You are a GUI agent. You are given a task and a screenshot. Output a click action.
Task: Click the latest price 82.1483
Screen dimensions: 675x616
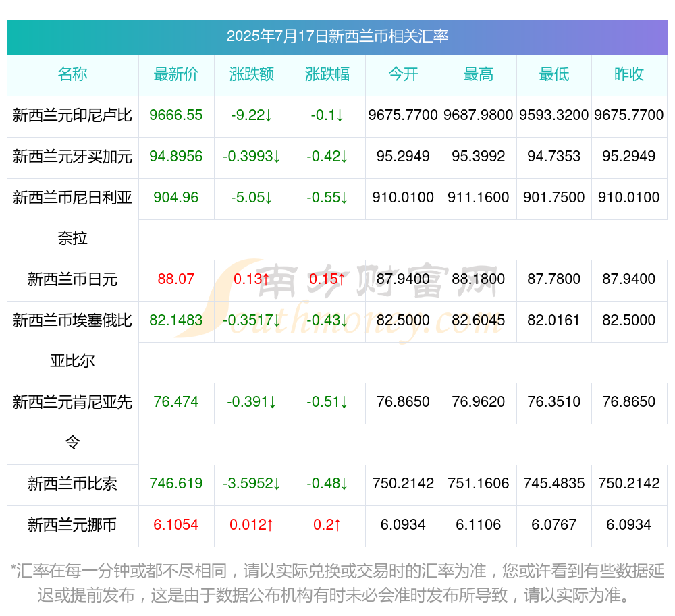[x=176, y=320]
